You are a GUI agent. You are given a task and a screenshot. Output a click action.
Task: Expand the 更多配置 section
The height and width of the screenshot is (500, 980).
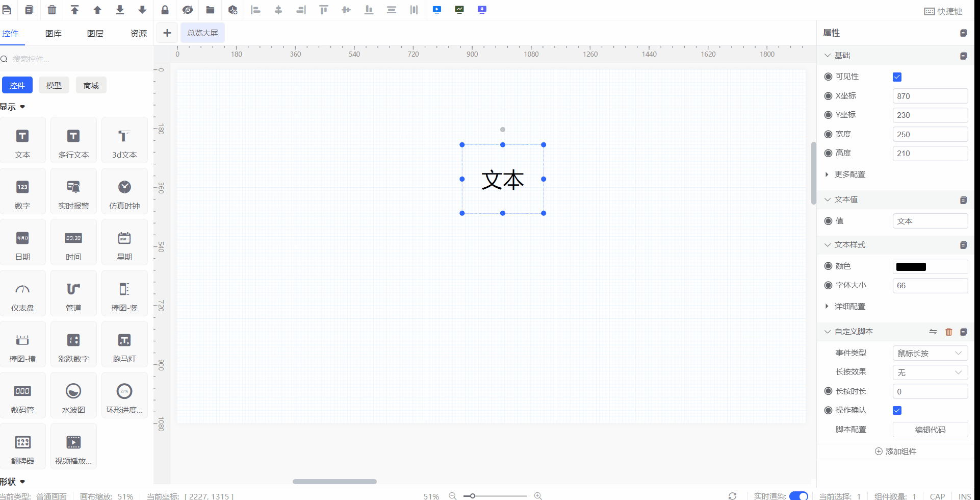pos(849,174)
